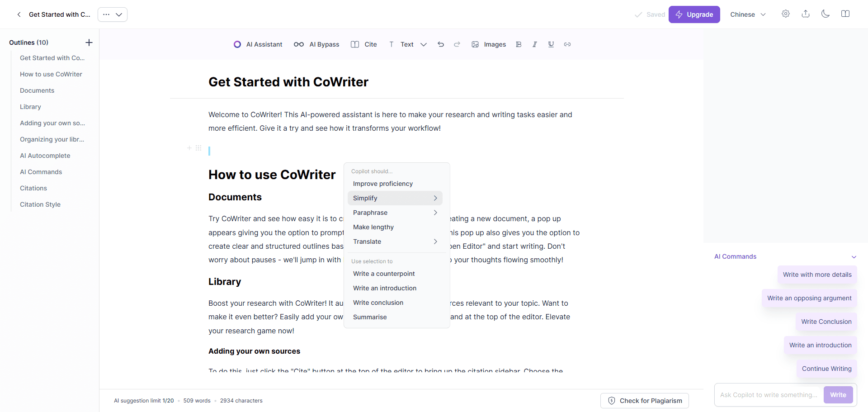Toggle the sidebar layout panel icon
The height and width of the screenshot is (412, 868).
pos(845,14)
